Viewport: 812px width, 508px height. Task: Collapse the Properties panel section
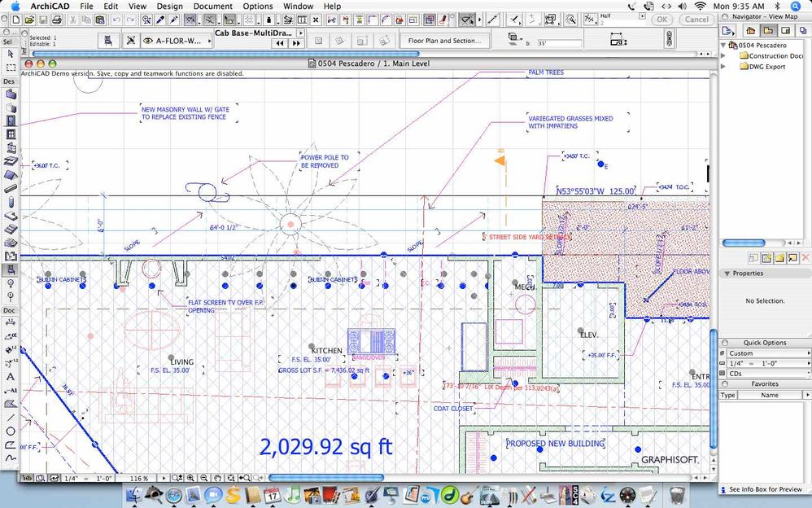coord(727,274)
